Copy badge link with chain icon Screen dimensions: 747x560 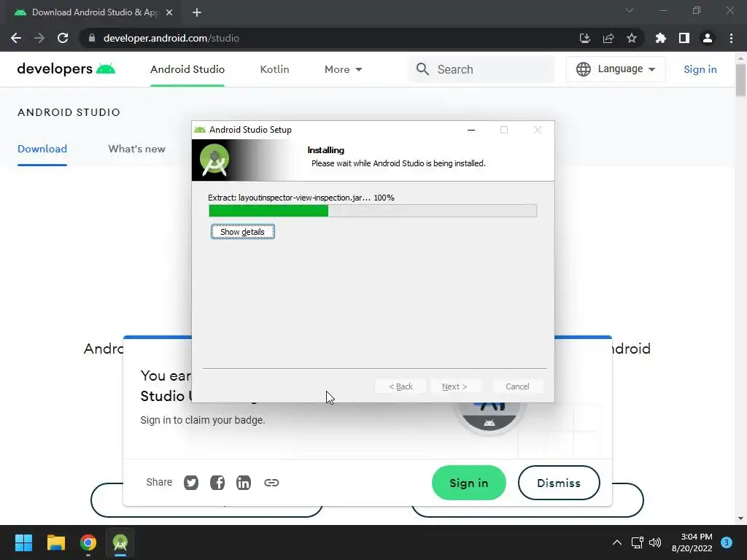[x=271, y=483]
